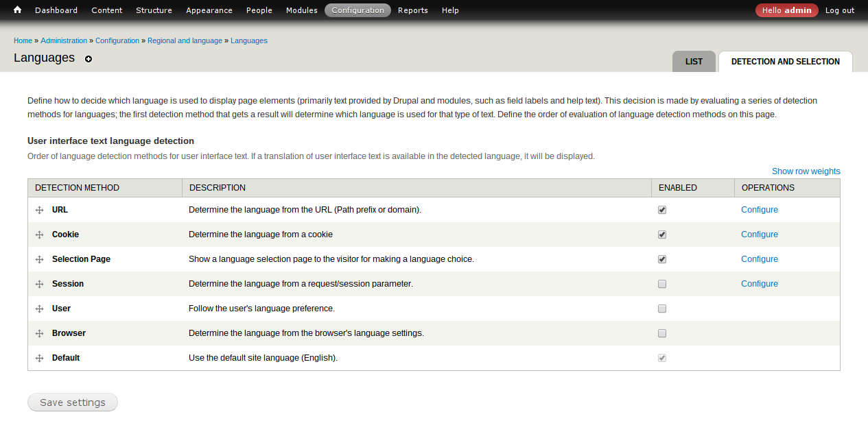Click the drag handle beside Cookie

[39, 234]
